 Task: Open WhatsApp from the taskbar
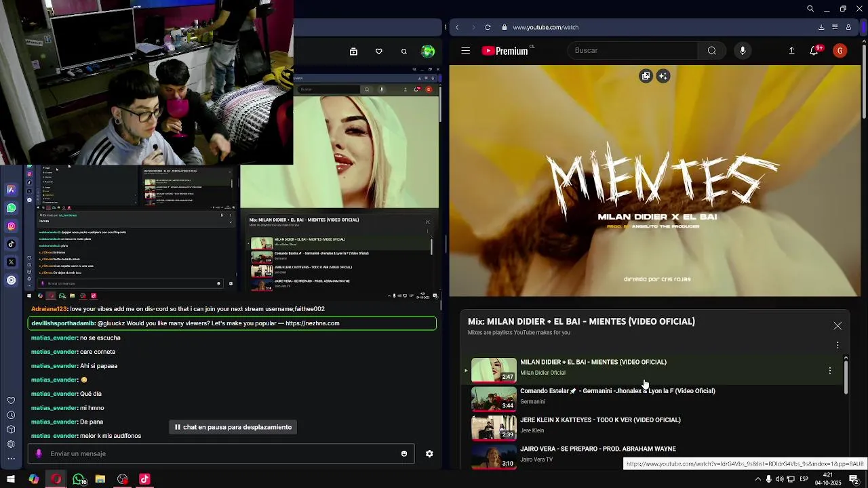pos(79,479)
